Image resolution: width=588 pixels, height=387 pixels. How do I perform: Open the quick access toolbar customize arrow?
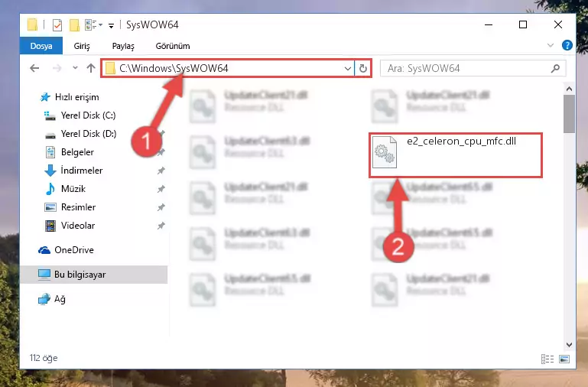[x=111, y=25]
